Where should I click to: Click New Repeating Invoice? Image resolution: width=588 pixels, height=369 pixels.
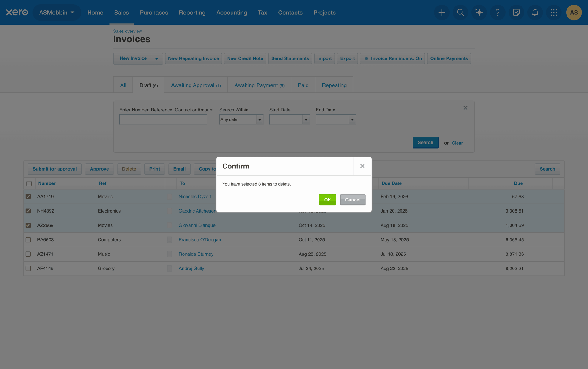pos(193,58)
